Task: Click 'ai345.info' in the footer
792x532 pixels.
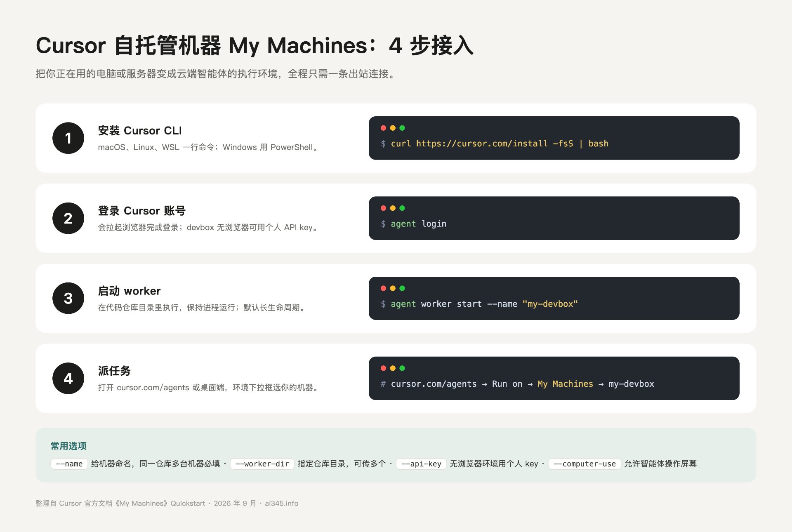Action: coord(281,503)
